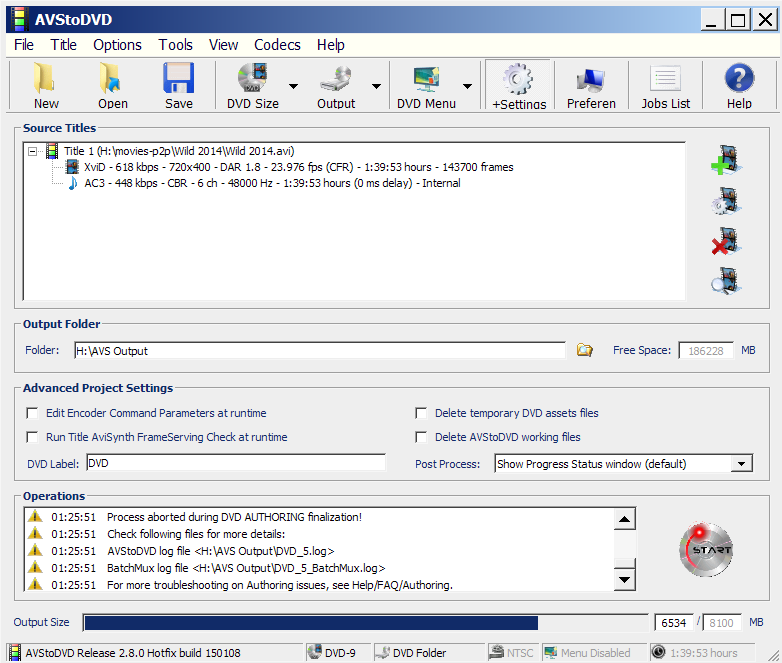Edit title with the gear film icon

[726, 201]
